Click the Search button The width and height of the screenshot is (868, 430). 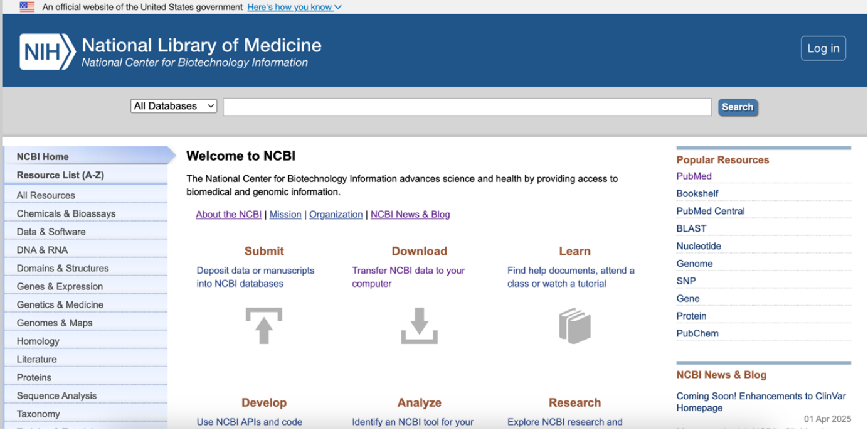click(x=738, y=107)
